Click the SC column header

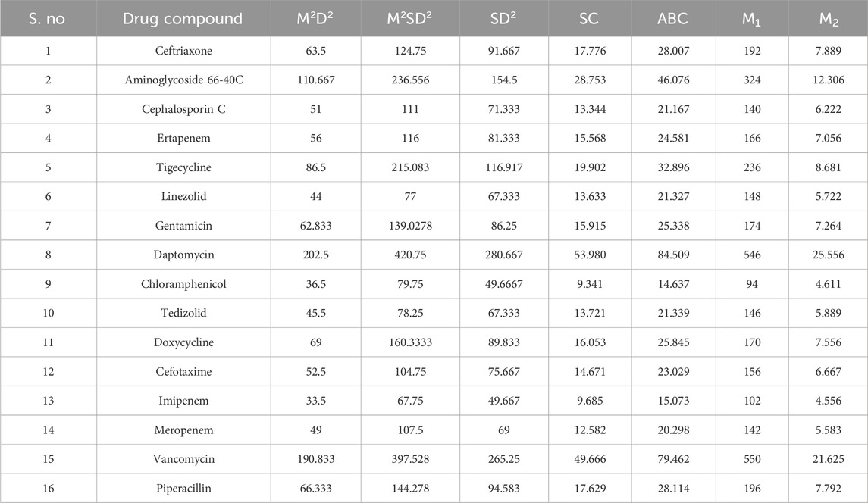pyautogui.click(x=588, y=19)
